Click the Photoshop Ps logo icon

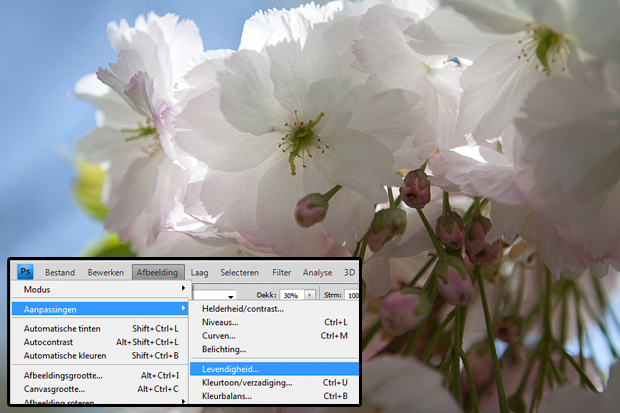coord(25,272)
